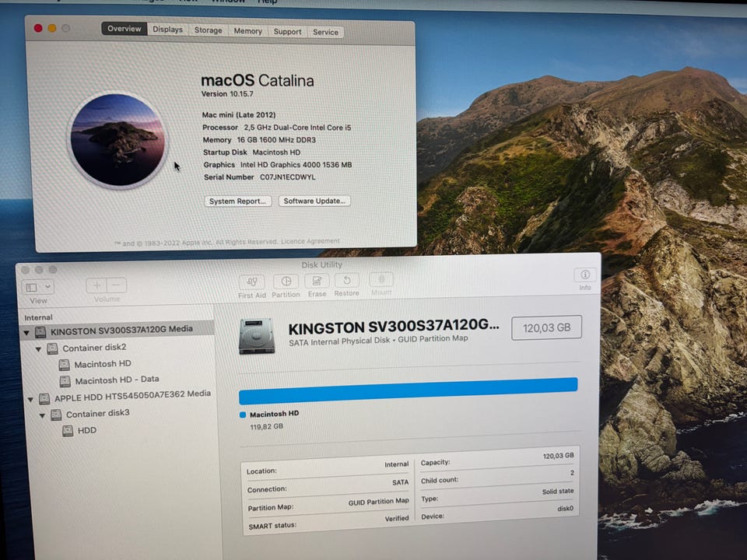Click the HDD volume icon in sidebar
Screen dimensions: 747x560
point(68,431)
